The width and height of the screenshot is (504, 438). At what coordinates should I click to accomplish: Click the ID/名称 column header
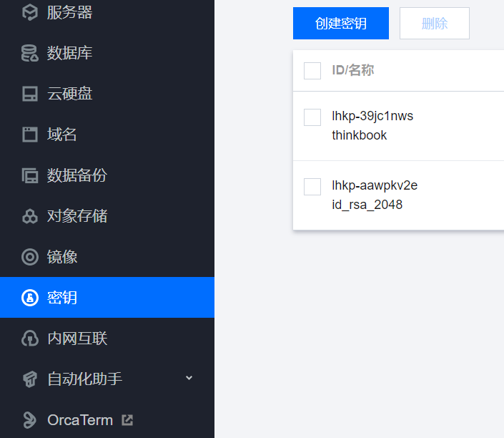353,70
